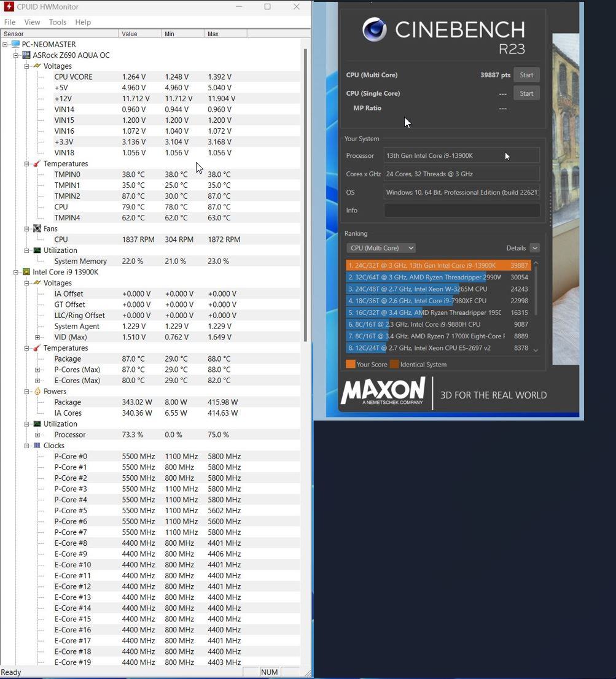Toggle the ranking Details dropdown arrow
616x679 pixels.
click(x=534, y=248)
